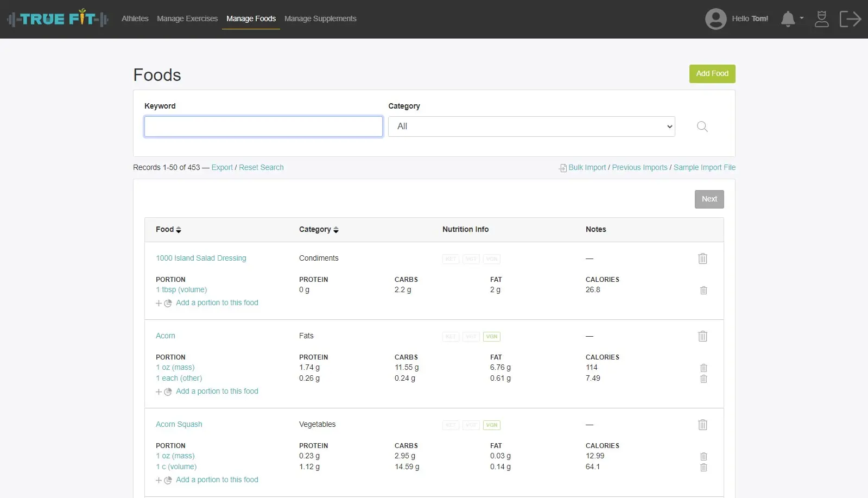This screenshot has height=498, width=868.
Task: Open 1000 Island Salad Dressing food
Action: (x=201, y=259)
